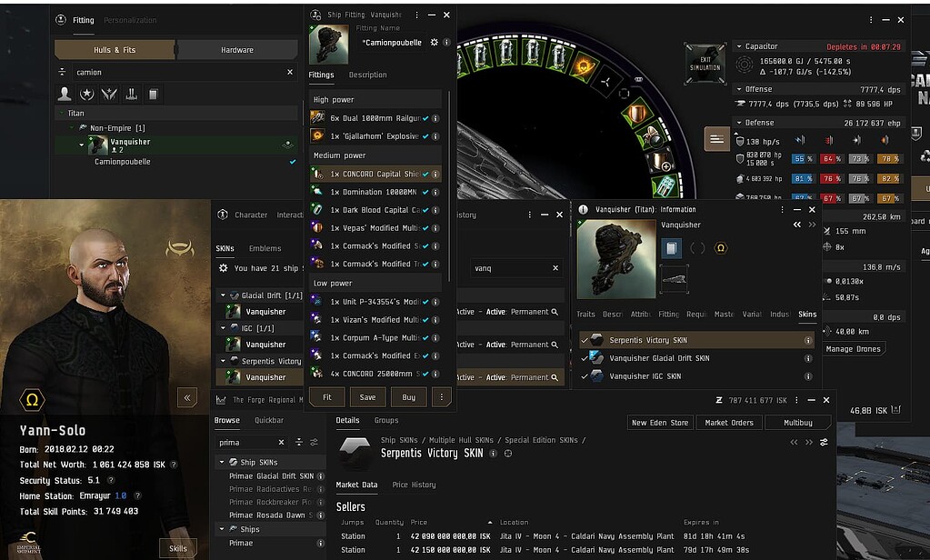Click the Exit Simulation icon
930x560 pixels.
[705, 62]
